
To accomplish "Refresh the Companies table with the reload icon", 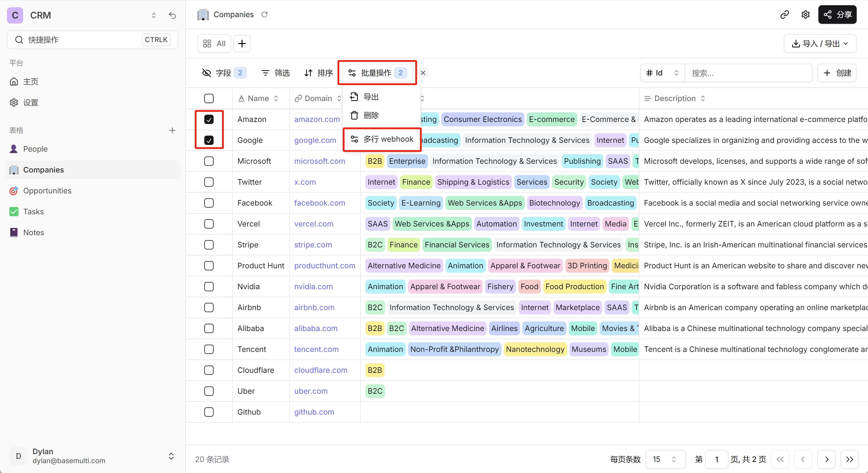I will point(264,15).
